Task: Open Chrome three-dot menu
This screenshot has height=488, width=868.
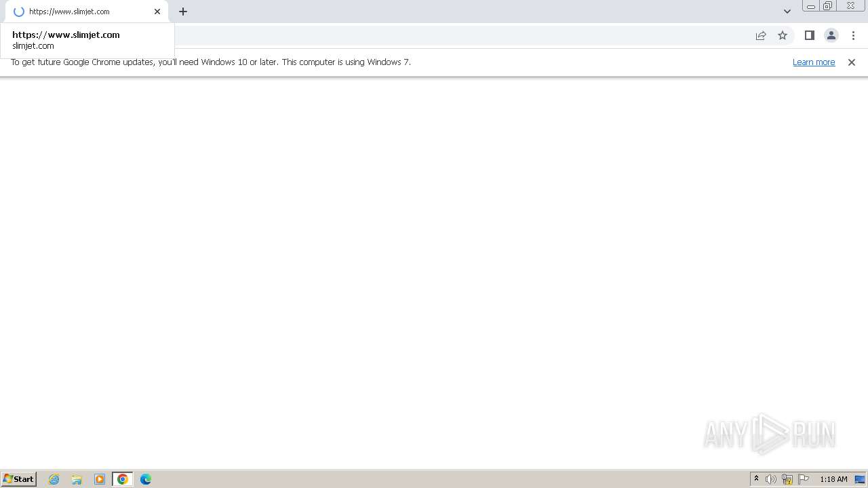Action: pyautogui.click(x=854, y=35)
